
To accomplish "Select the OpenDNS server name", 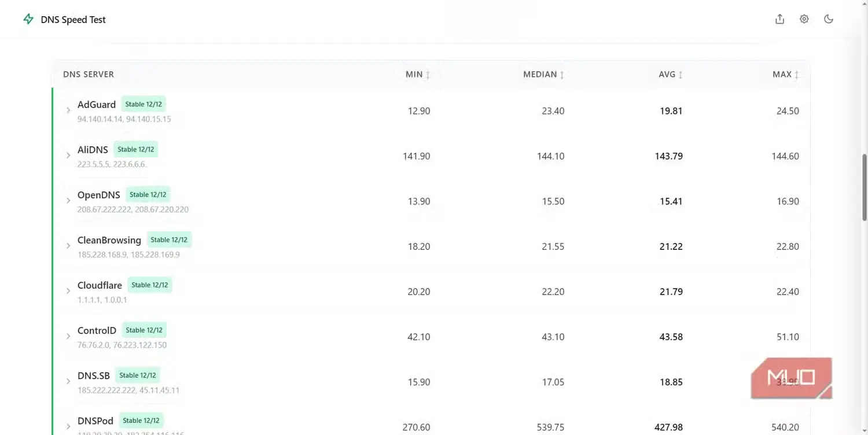I will (99, 195).
